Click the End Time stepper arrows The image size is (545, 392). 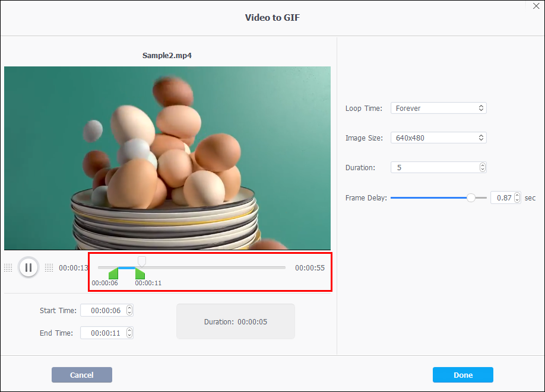(x=129, y=333)
